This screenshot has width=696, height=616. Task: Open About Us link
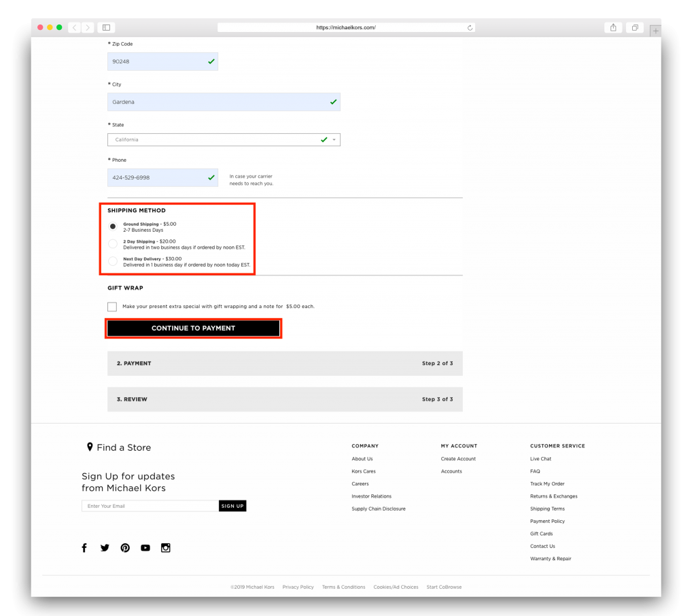(362, 459)
